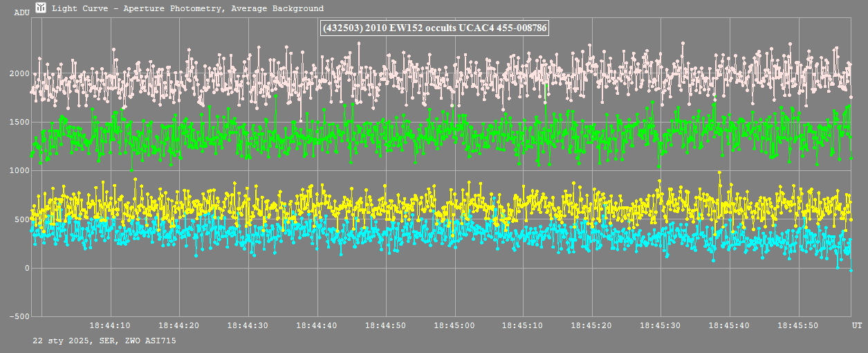Image resolution: width=868 pixels, height=353 pixels.
Task: Click the 18:44:30 time label
Action: point(248,325)
